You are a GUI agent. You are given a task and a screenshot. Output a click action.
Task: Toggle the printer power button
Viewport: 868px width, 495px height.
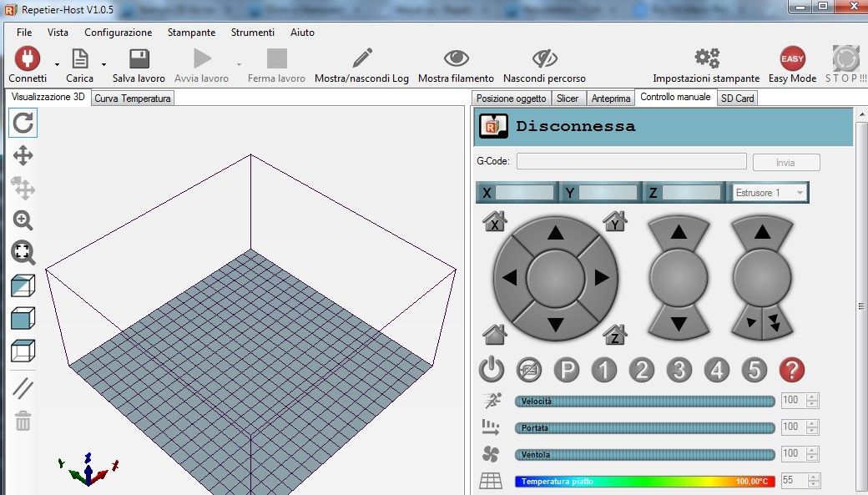pyautogui.click(x=492, y=369)
